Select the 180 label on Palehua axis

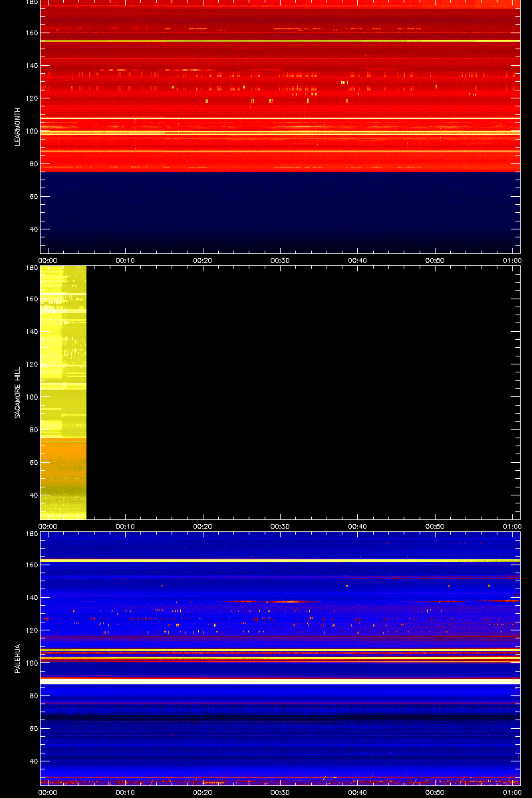click(x=31, y=535)
